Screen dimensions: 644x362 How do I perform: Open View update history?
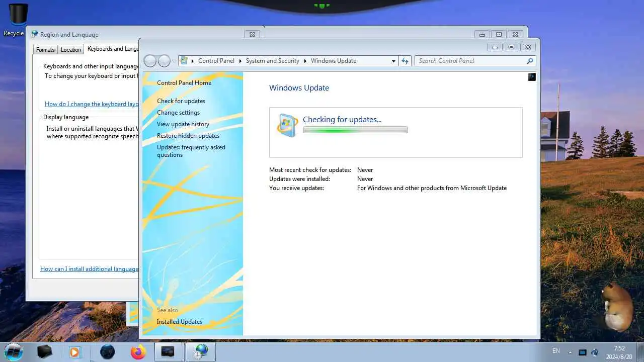[x=183, y=124]
